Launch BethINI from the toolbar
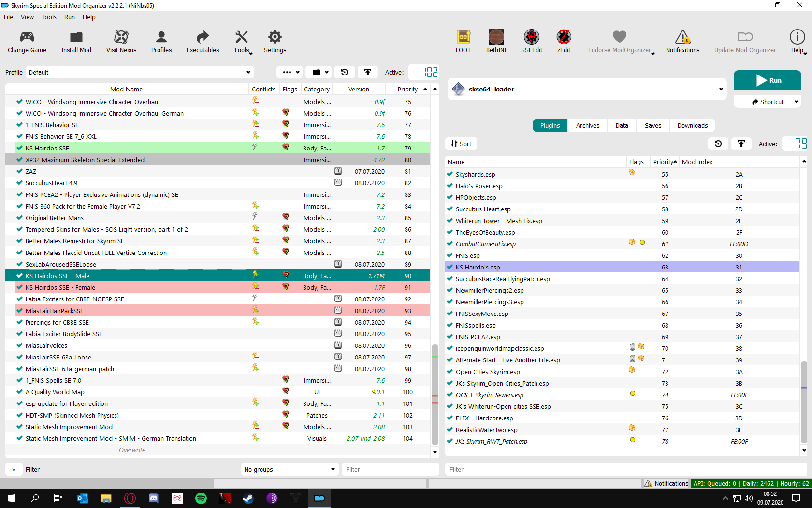The image size is (812, 508). pyautogui.click(x=496, y=42)
